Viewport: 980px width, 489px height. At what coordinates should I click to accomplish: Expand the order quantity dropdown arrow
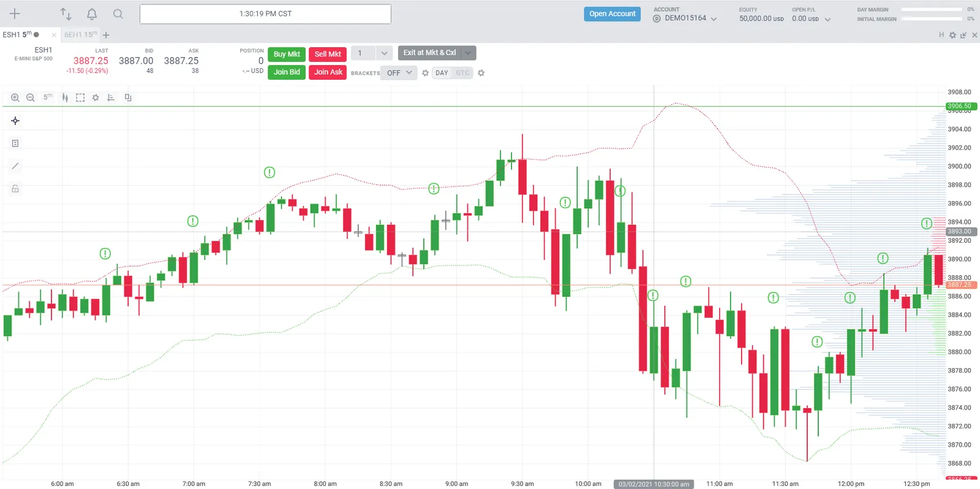click(384, 53)
